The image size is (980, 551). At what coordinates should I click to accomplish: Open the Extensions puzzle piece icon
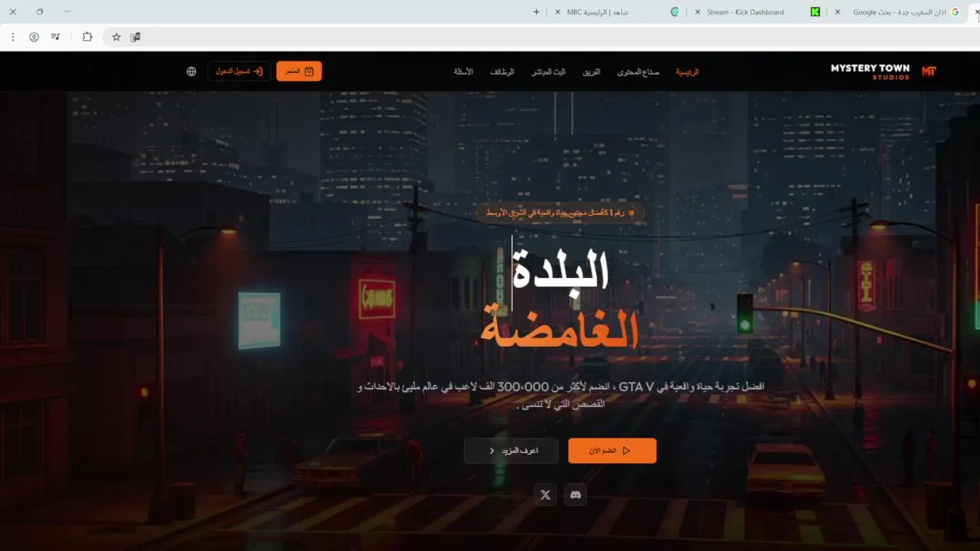(x=87, y=37)
